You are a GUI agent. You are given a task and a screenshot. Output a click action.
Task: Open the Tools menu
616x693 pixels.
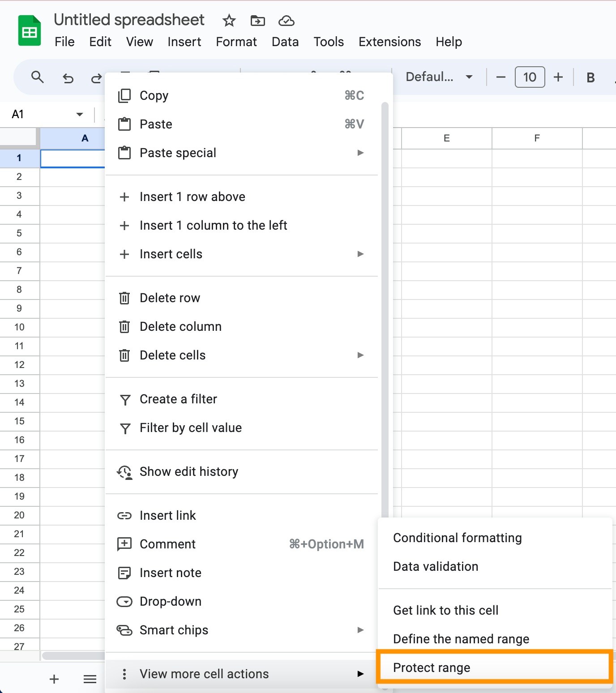click(329, 42)
